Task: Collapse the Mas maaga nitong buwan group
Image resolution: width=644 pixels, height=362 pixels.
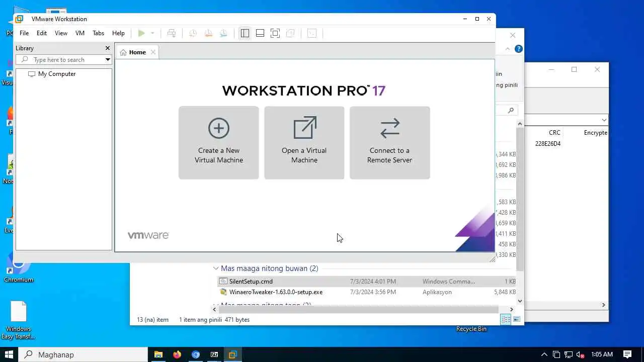Action: 216,268
